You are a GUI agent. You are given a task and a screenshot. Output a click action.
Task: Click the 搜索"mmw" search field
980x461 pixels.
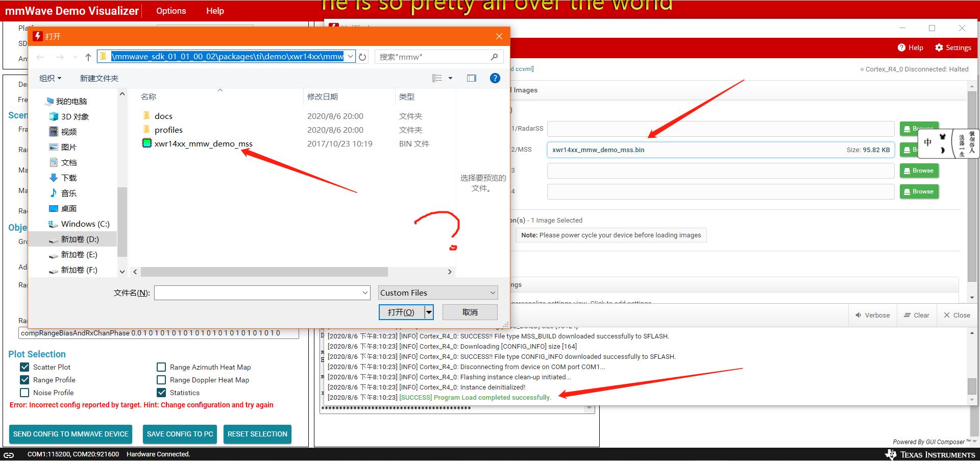[433, 57]
